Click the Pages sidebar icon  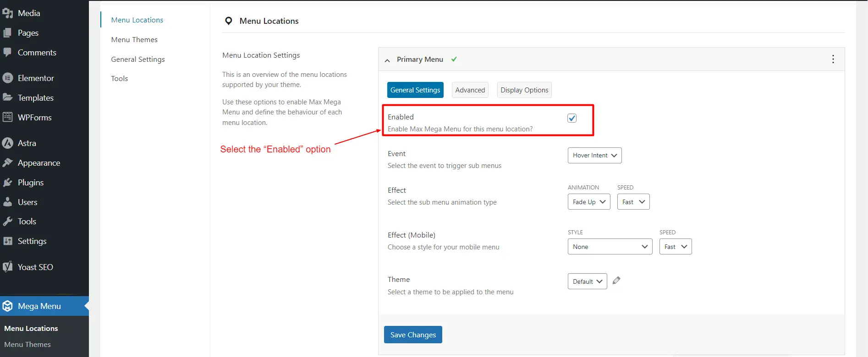tap(7, 33)
